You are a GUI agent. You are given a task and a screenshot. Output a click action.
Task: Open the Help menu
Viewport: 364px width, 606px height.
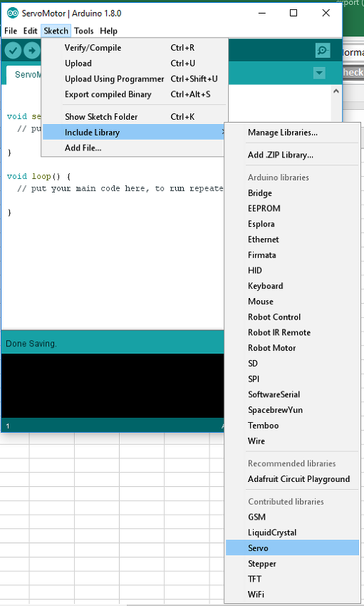108,31
